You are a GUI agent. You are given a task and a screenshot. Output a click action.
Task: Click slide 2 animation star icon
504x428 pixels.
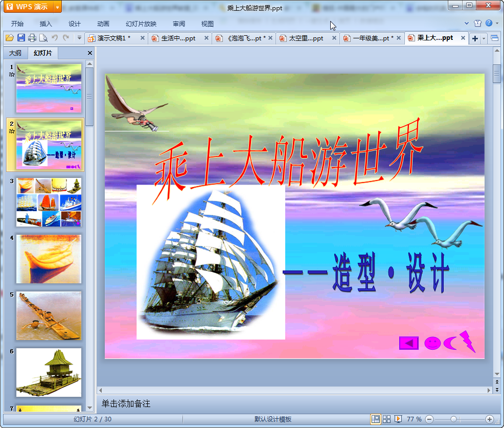pyautogui.click(x=12, y=131)
